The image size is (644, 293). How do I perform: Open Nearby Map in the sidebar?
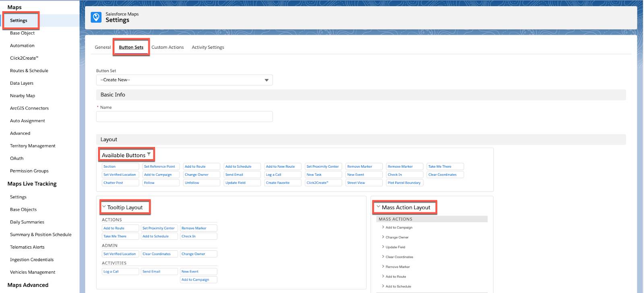pos(23,96)
